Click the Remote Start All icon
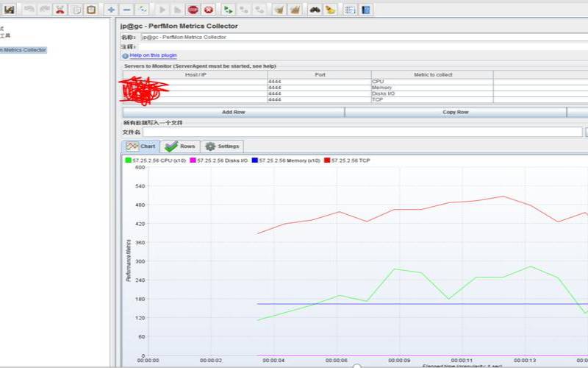588x368 pixels. coord(228,10)
